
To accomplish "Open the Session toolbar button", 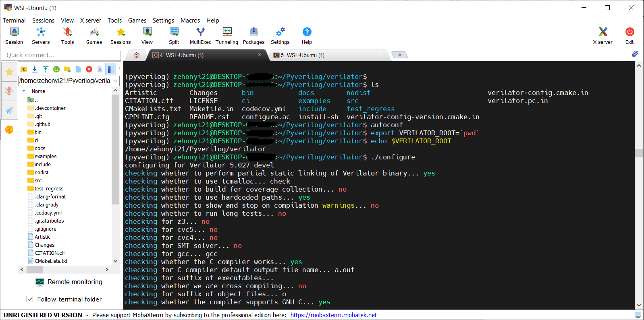I will pyautogui.click(x=14, y=36).
